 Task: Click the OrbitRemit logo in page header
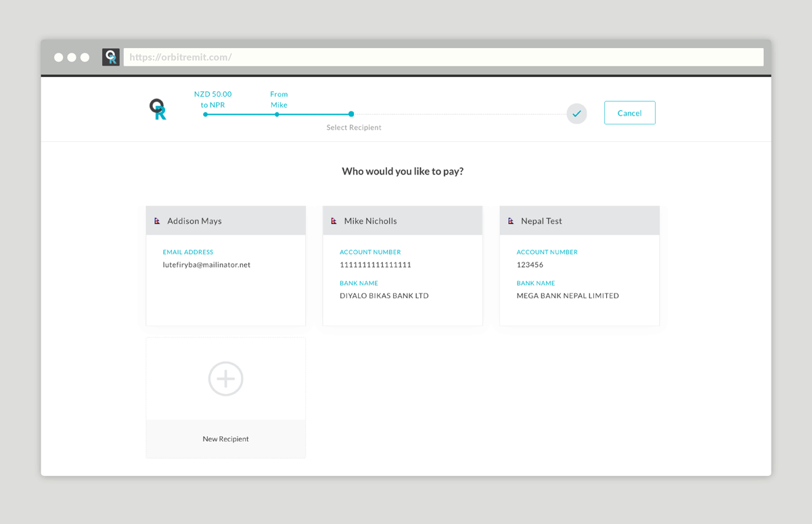(x=158, y=110)
